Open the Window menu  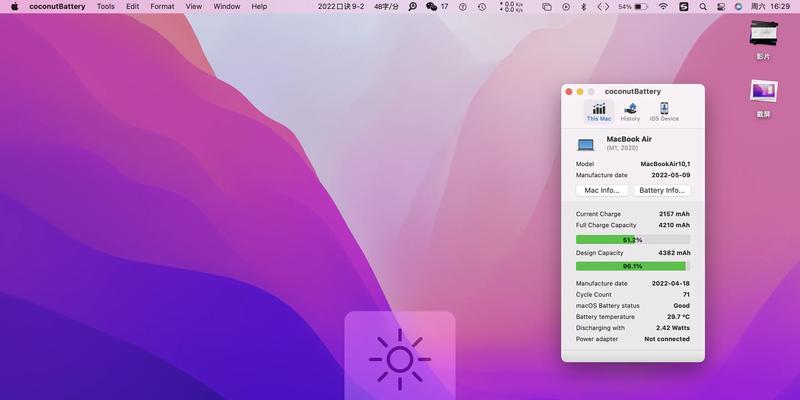[227, 7]
